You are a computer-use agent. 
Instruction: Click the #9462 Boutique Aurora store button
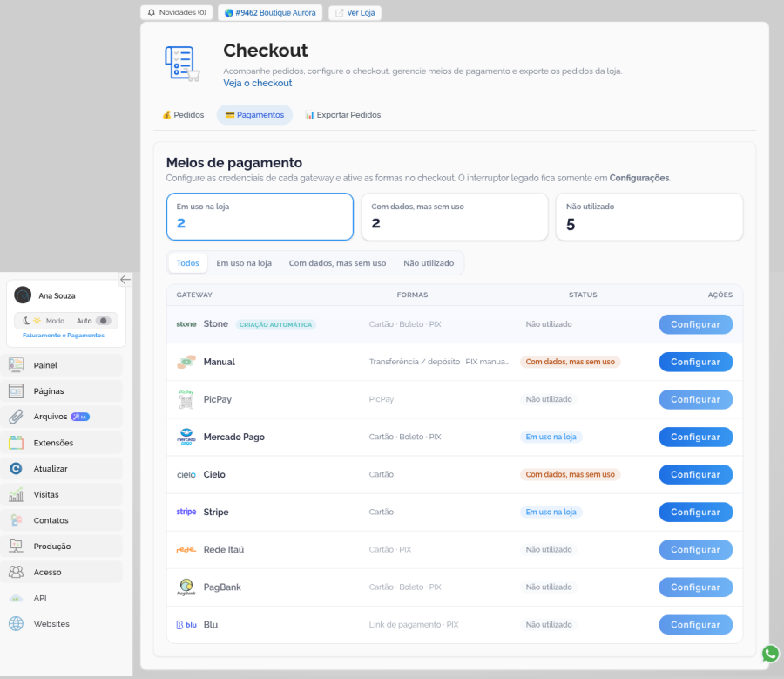point(270,12)
